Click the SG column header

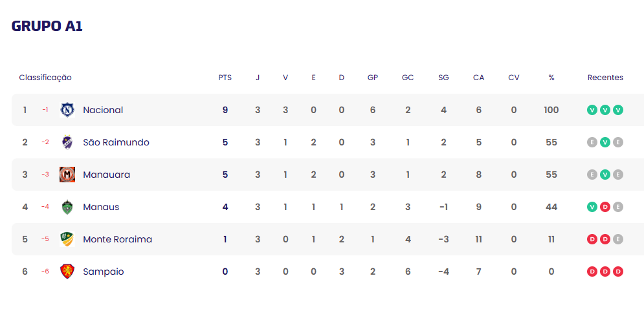point(443,78)
